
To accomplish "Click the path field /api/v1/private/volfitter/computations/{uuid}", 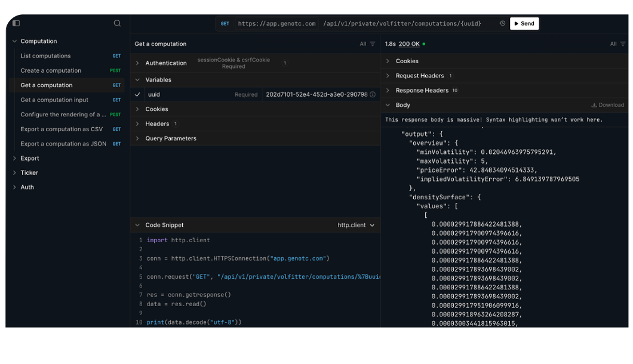I will [402, 24].
